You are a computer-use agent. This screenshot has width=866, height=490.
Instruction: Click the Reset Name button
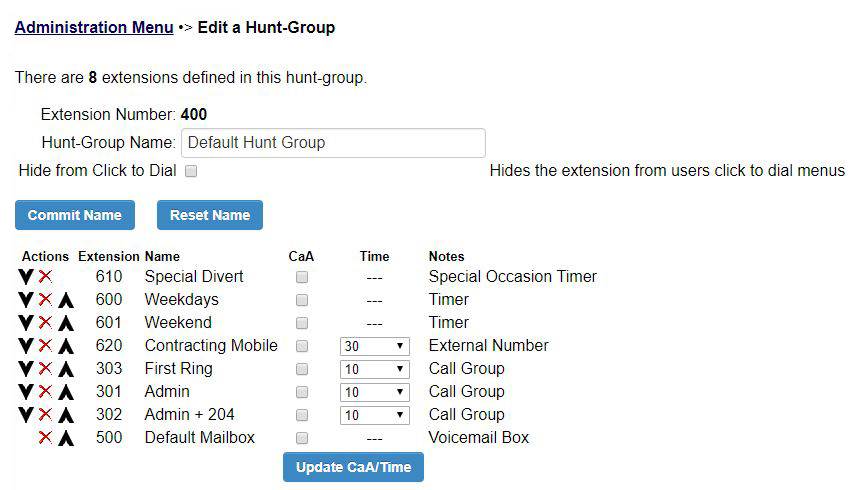click(210, 215)
